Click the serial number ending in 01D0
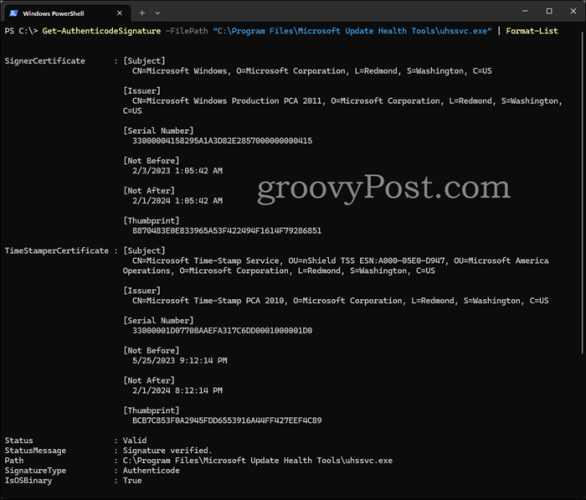The image size is (586, 500). [x=222, y=331]
